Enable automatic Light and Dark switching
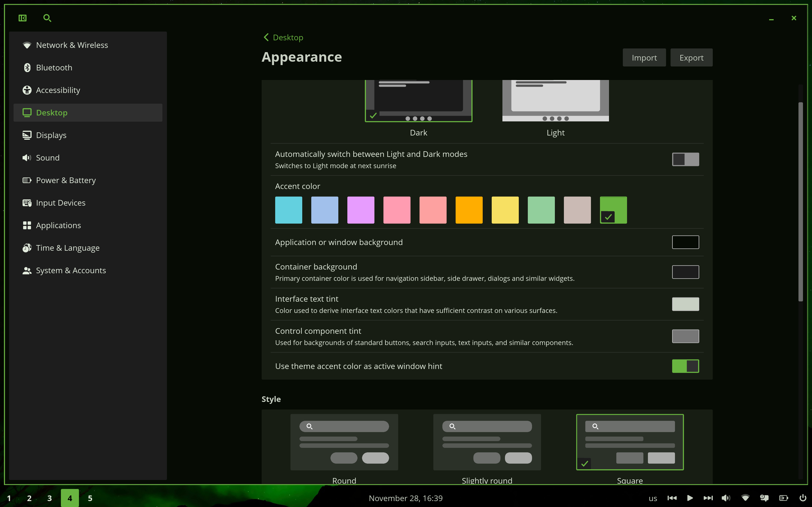Screen dimensions: 812x507 coord(685,159)
